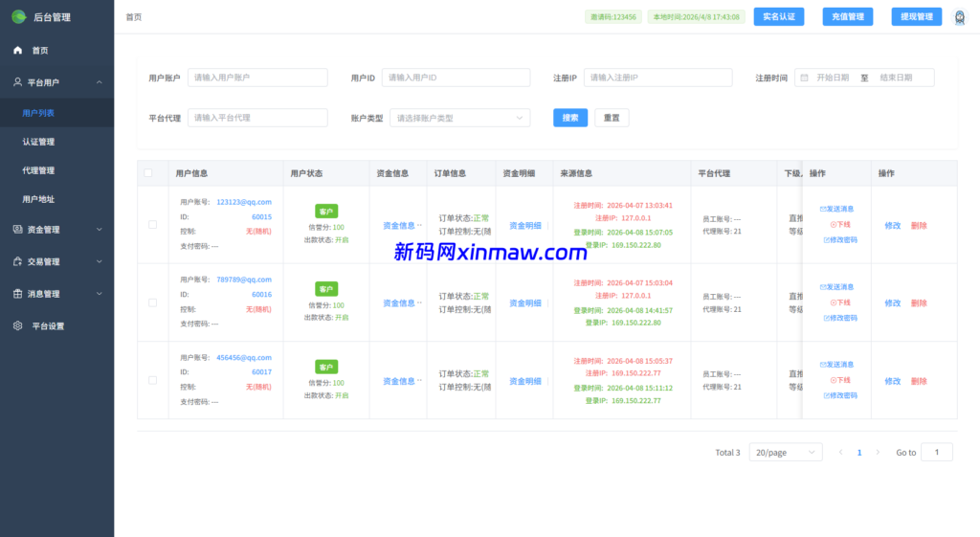Click the 结束日期 date field

point(896,78)
